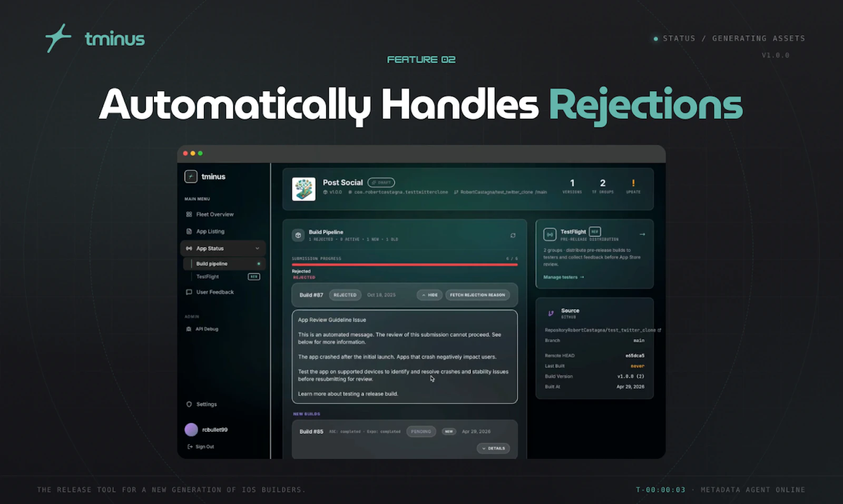Click the Post Social app icon thumbnail
This screenshot has height=504, width=843.
pos(303,189)
